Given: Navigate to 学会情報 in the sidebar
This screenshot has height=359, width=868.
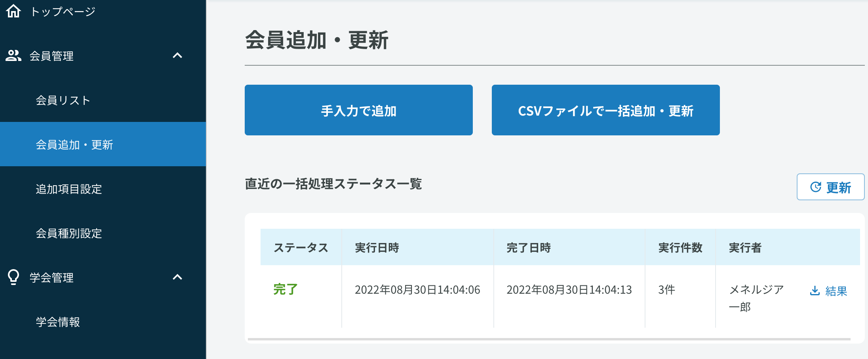Looking at the screenshot, I should tap(58, 322).
